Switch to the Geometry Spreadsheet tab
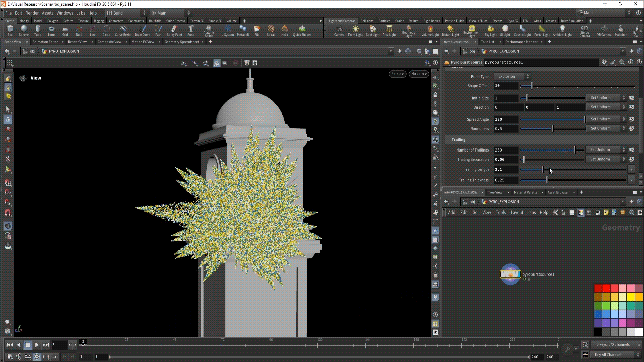Viewport: 644px width, 362px height. (x=181, y=42)
